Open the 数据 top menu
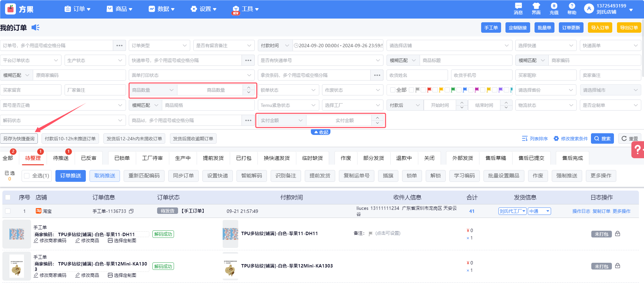Viewport: 644px width, 283px height. pos(162,9)
